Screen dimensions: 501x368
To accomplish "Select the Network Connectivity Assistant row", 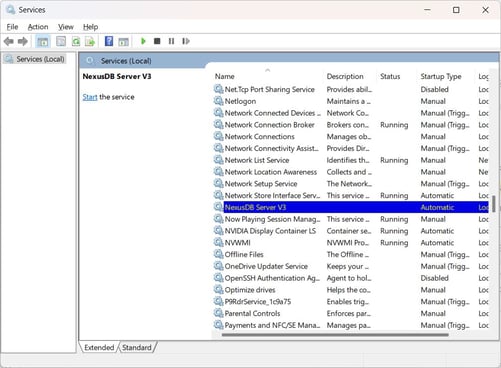I will pos(351,148).
